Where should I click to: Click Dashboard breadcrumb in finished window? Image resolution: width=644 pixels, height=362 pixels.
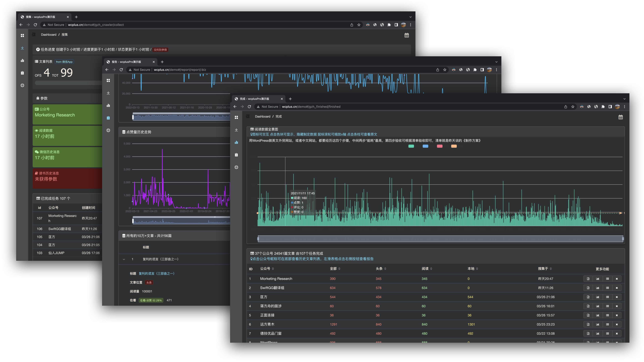click(x=262, y=116)
